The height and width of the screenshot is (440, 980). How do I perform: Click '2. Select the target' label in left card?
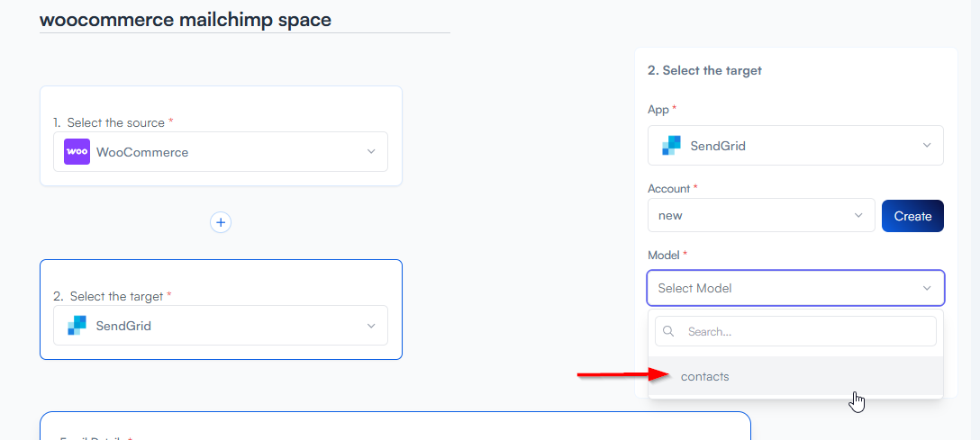pos(113,296)
